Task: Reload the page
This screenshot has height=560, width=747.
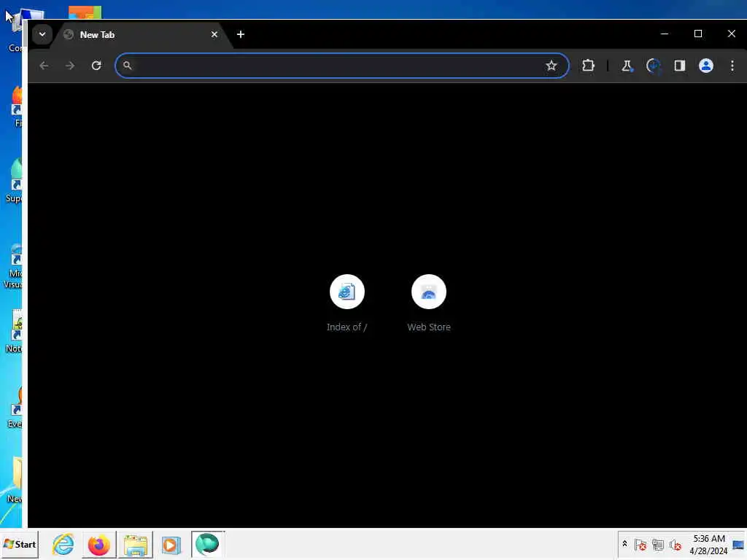Action: (x=96, y=66)
